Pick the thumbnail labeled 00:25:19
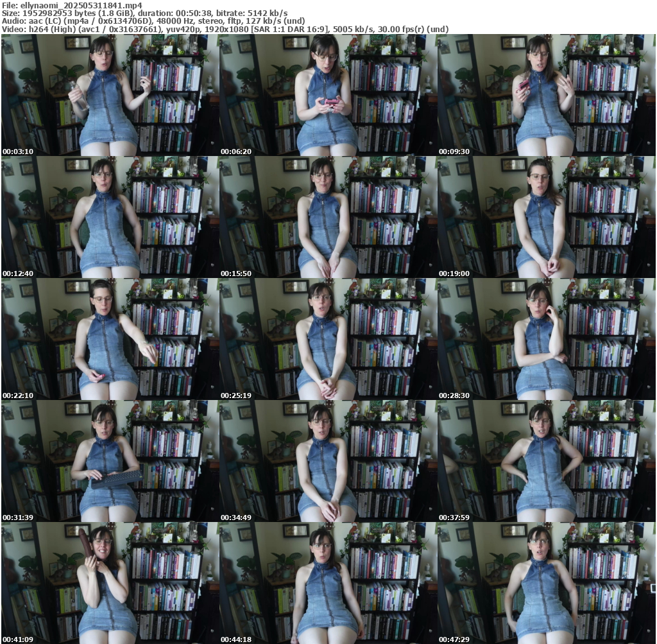The image size is (657, 644). (x=328, y=339)
